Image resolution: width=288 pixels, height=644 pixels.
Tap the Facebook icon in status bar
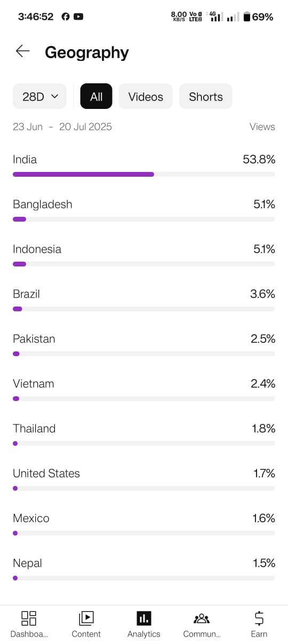point(66,17)
